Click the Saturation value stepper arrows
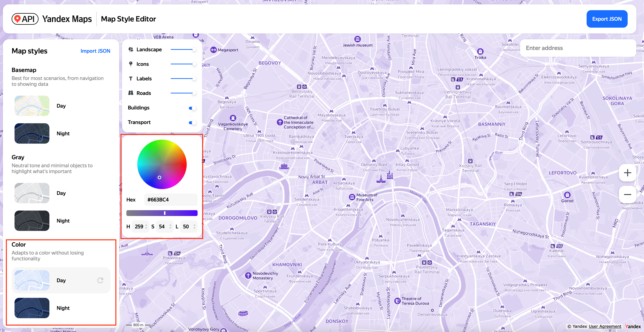This screenshot has height=332, width=644. click(x=170, y=226)
